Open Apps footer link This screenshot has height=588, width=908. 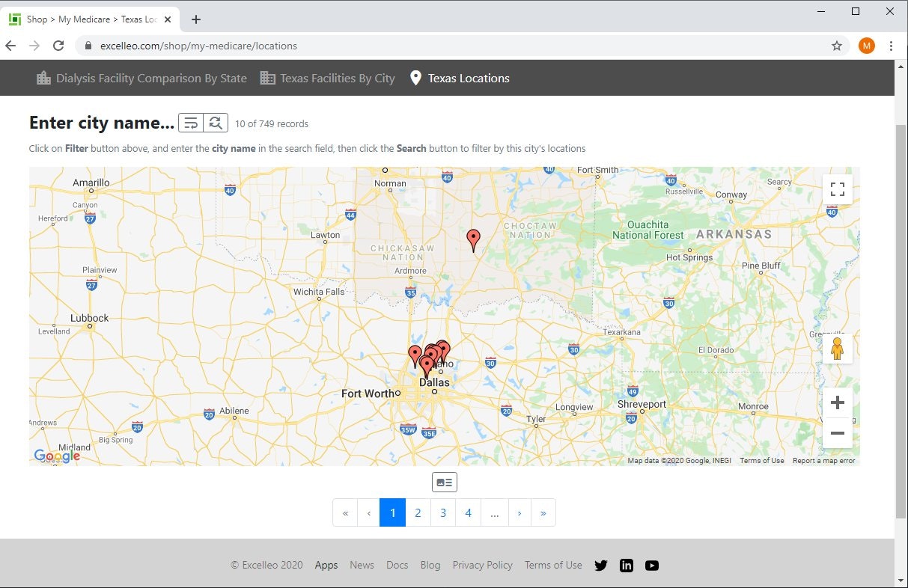click(326, 566)
